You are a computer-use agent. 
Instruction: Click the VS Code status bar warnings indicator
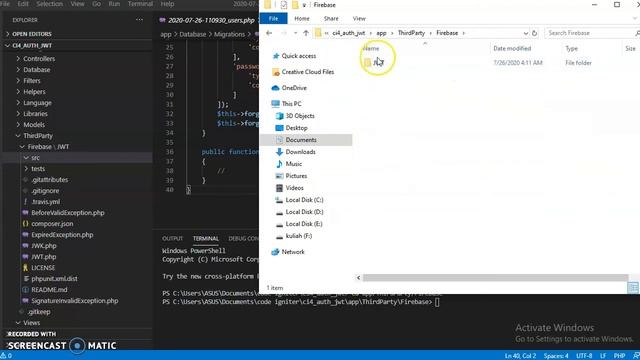[x=6, y=356]
